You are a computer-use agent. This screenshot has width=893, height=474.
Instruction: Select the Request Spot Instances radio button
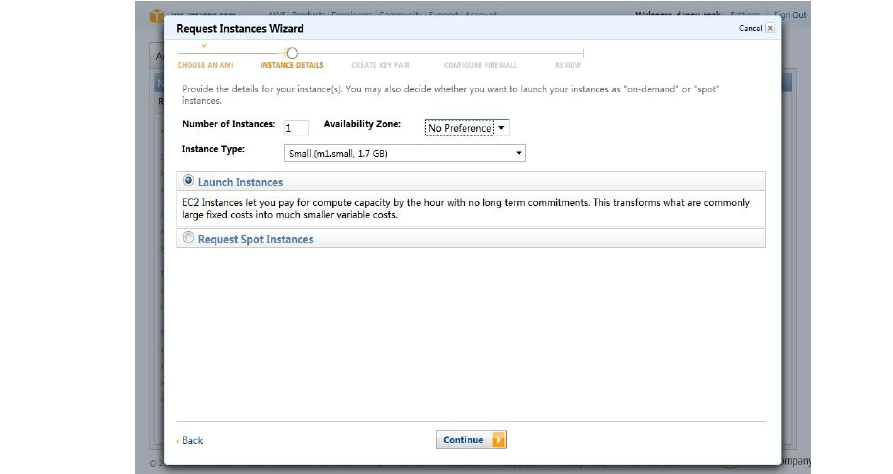pos(189,238)
